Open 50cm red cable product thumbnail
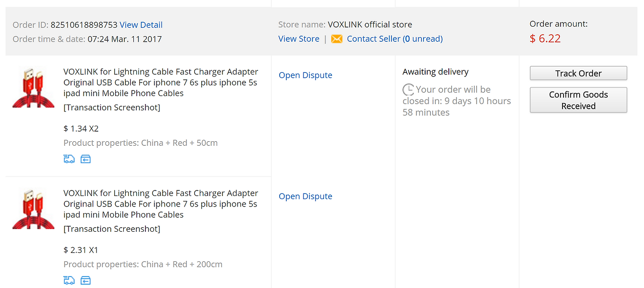Image resolution: width=644 pixels, height=288 pixels. tap(33, 87)
